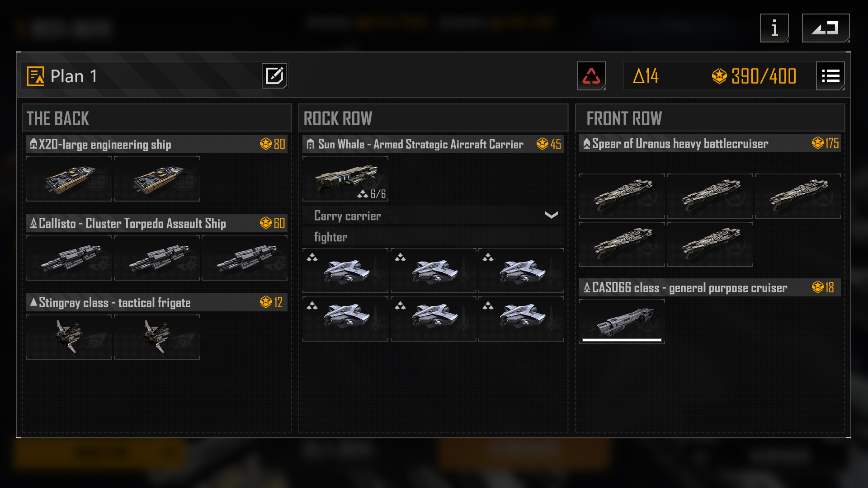This screenshot has height=488, width=868.
Task: Click the back return arrow icon
Action: pyautogui.click(x=826, y=28)
